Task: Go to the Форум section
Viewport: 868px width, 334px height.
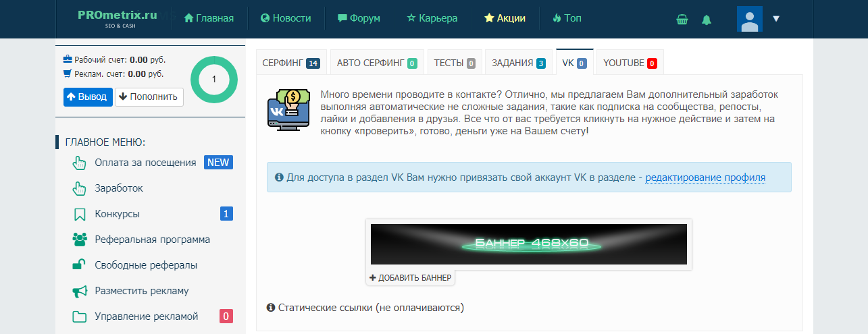Action: [x=359, y=18]
